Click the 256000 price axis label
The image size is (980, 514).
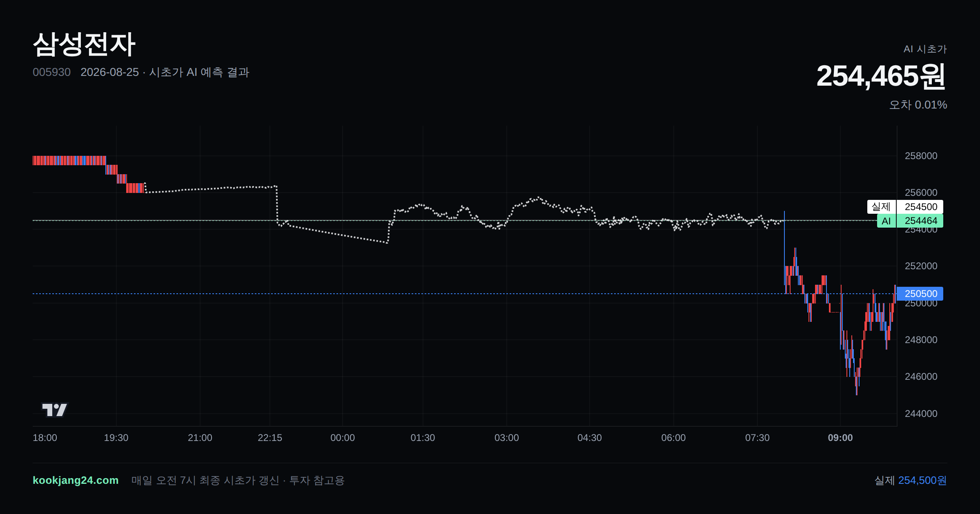click(921, 193)
